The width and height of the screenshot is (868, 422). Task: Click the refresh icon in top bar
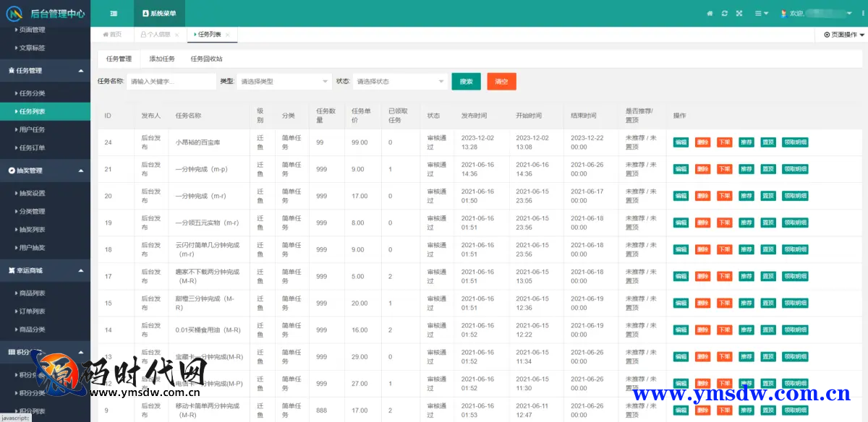[x=724, y=13]
